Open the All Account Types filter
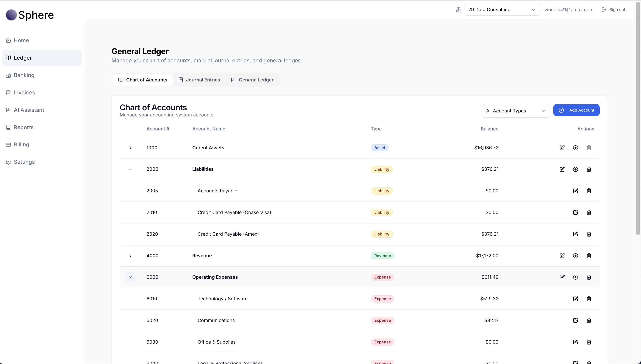641x364 pixels. [516, 111]
